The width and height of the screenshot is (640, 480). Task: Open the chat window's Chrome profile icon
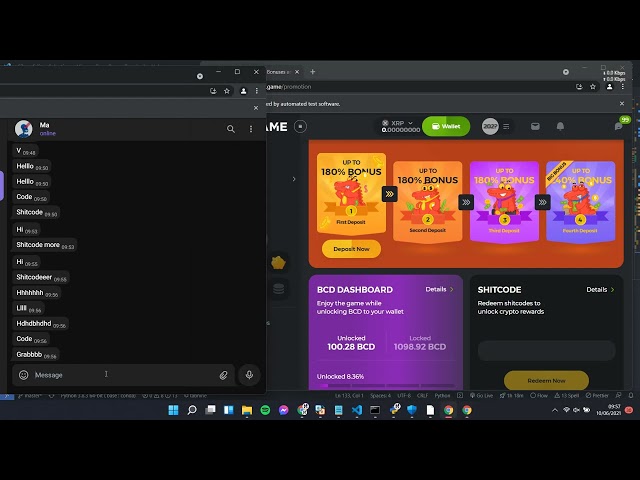point(243,91)
